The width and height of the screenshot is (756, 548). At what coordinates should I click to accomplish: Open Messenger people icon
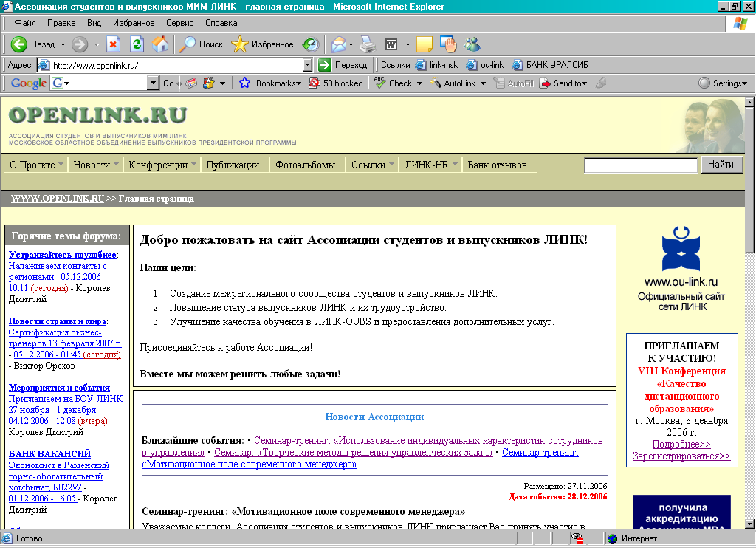tap(472, 44)
